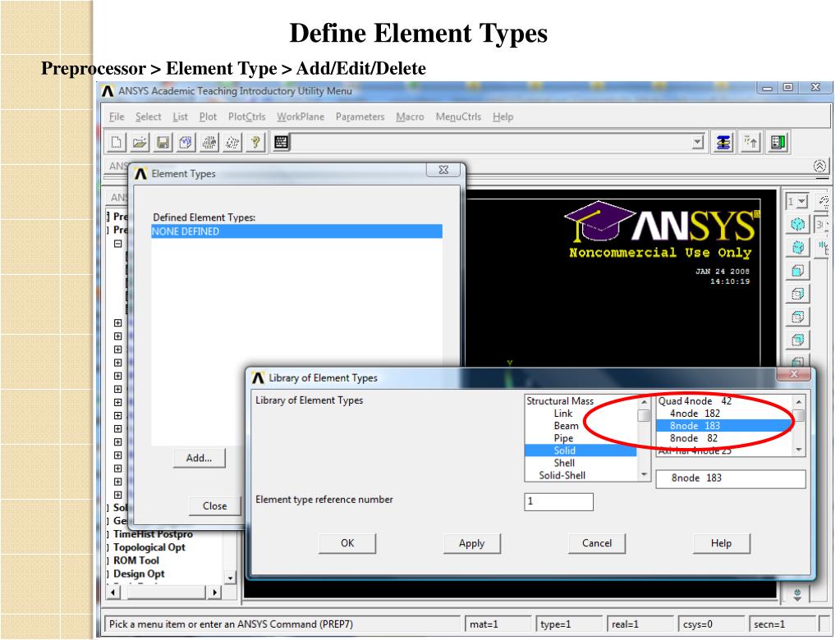
Task: Open the WorkPlane menu
Action: pos(301,117)
